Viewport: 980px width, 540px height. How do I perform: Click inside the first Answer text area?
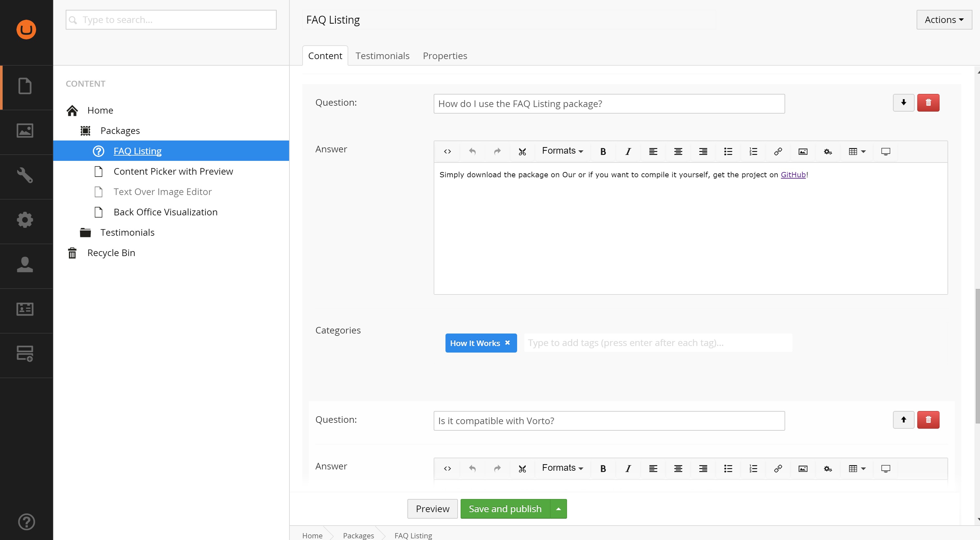[691, 228]
